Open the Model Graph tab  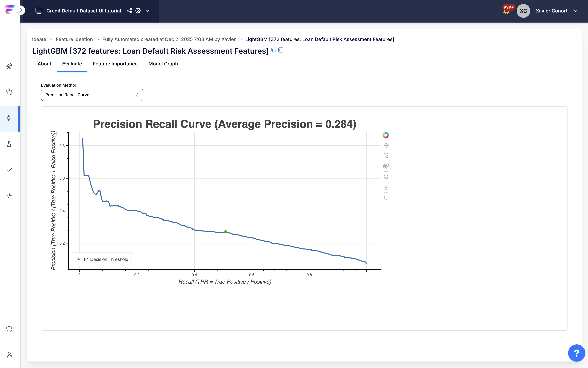163,64
